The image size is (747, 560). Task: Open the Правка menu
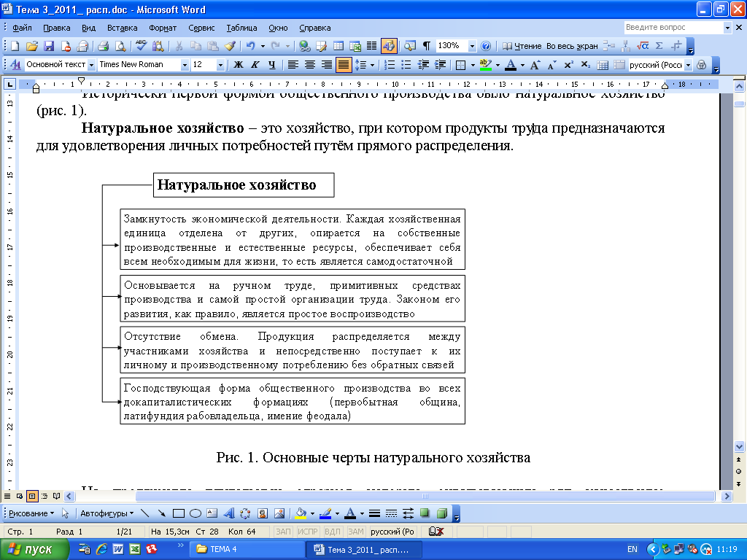coord(57,28)
